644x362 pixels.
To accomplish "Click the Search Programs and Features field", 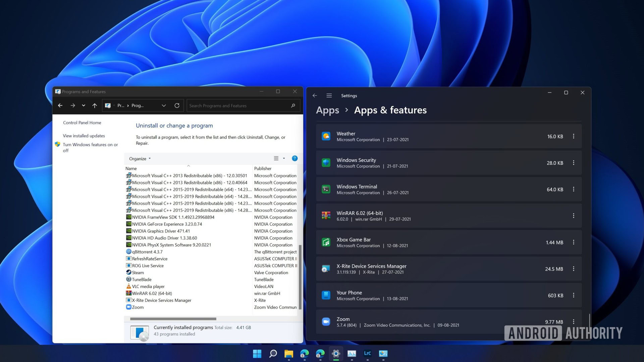I will pyautogui.click(x=238, y=105).
